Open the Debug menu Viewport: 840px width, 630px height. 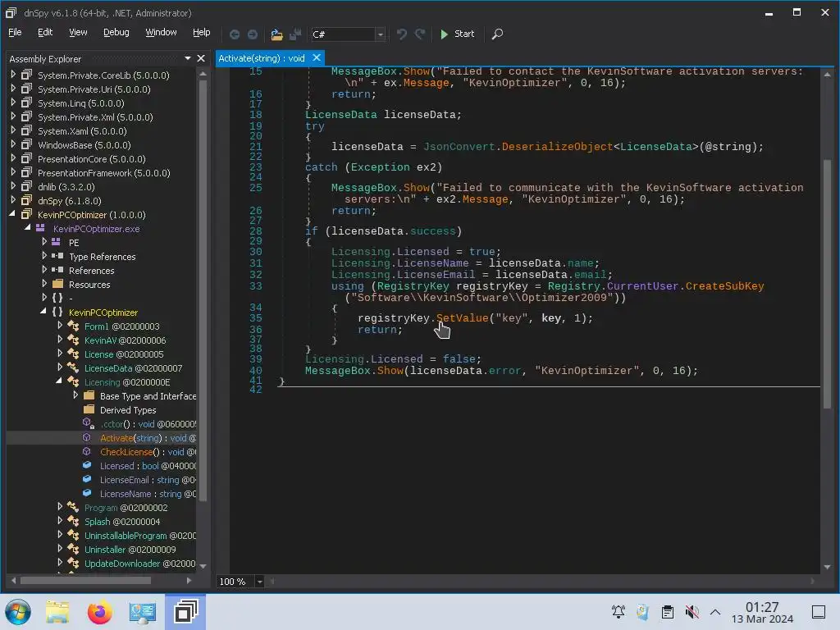coord(116,32)
